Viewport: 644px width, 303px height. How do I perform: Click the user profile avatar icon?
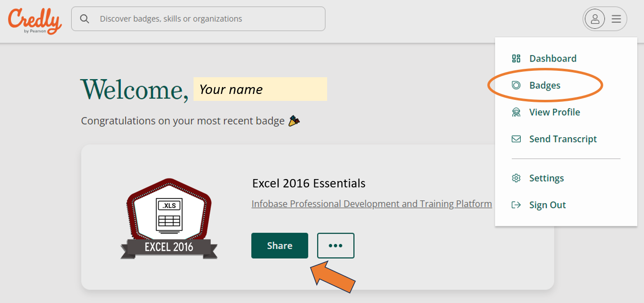595,19
